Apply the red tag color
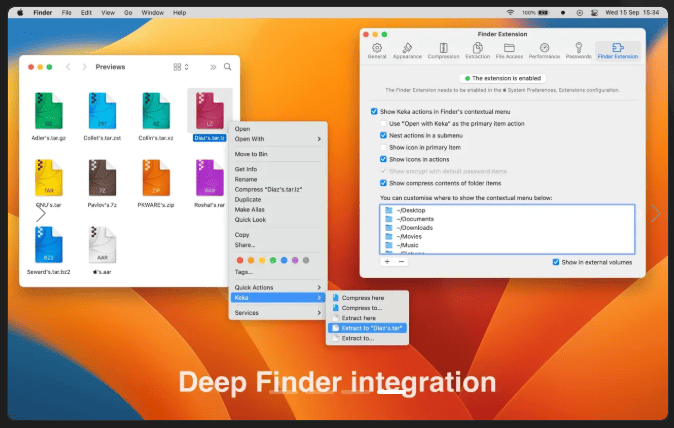The width and height of the screenshot is (674, 428). click(240, 260)
